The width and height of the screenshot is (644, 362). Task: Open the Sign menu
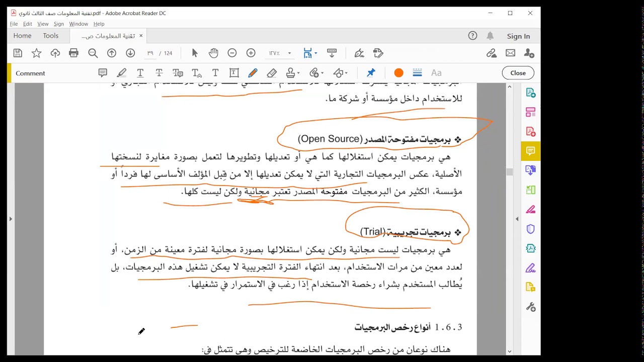point(59,24)
